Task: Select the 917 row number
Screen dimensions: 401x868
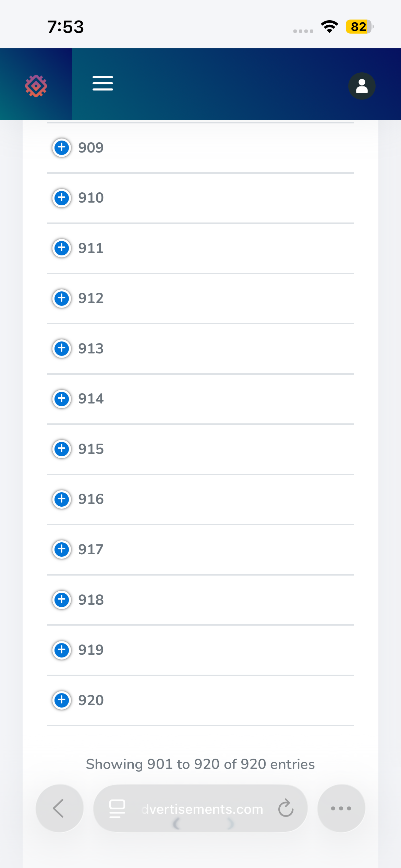Action: coord(91,549)
